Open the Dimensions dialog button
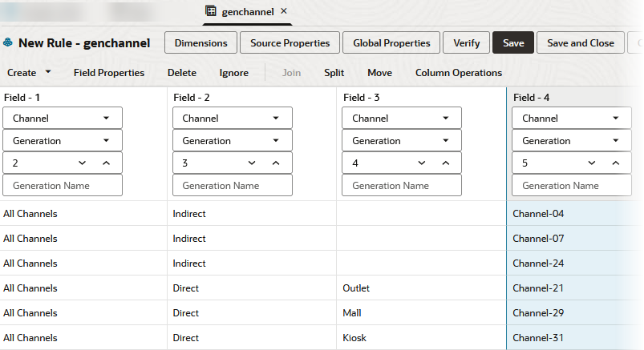Viewport: 644px width, 350px height. point(200,43)
